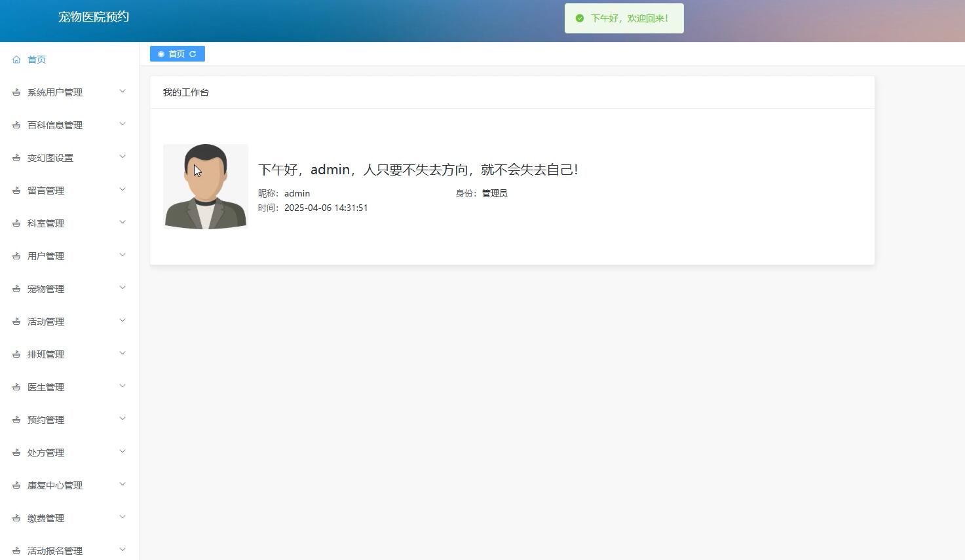Click the home icon beside 首页
Viewport: 965px width, 560px height.
coord(16,59)
